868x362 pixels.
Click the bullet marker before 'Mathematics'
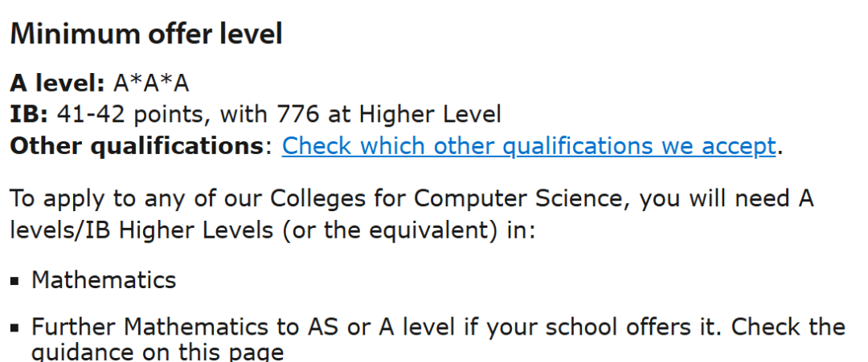click(x=14, y=281)
